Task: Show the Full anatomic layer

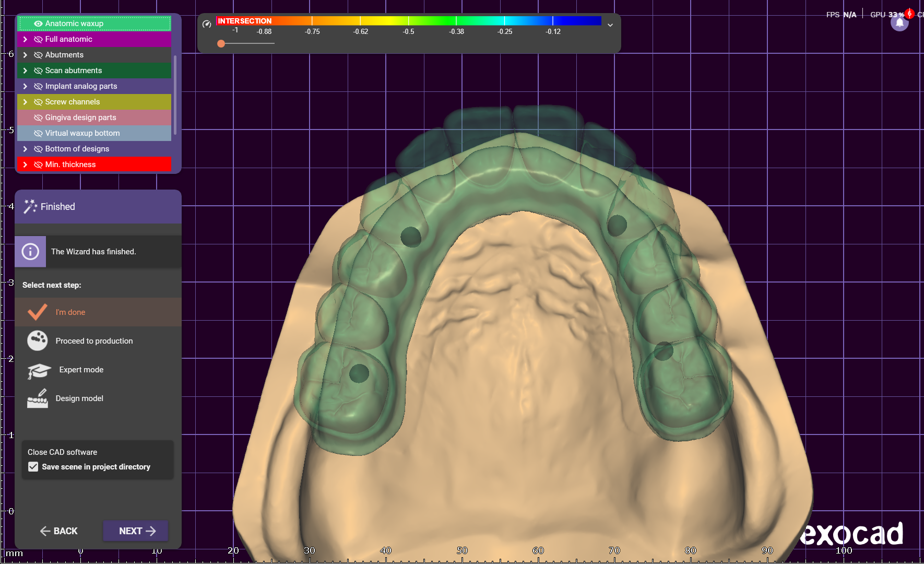Action: [x=38, y=39]
